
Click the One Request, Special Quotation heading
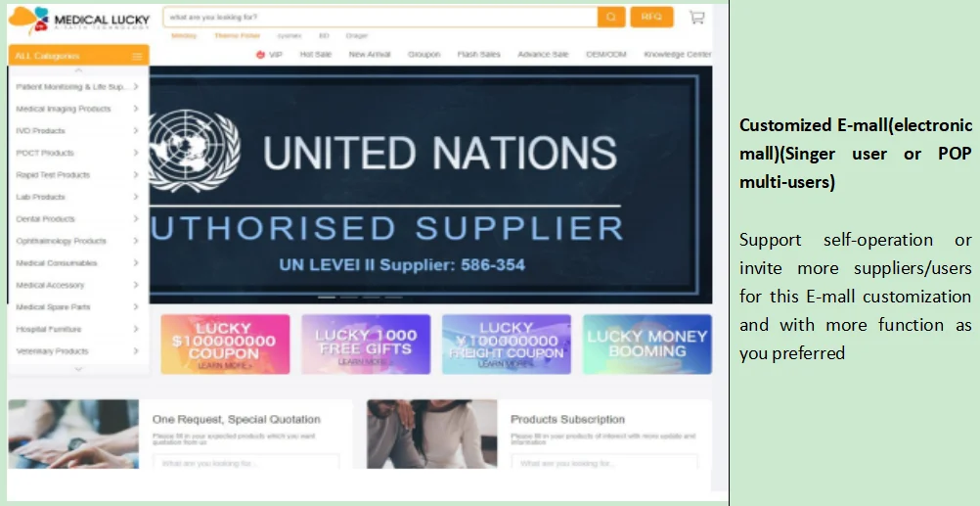click(237, 419)
